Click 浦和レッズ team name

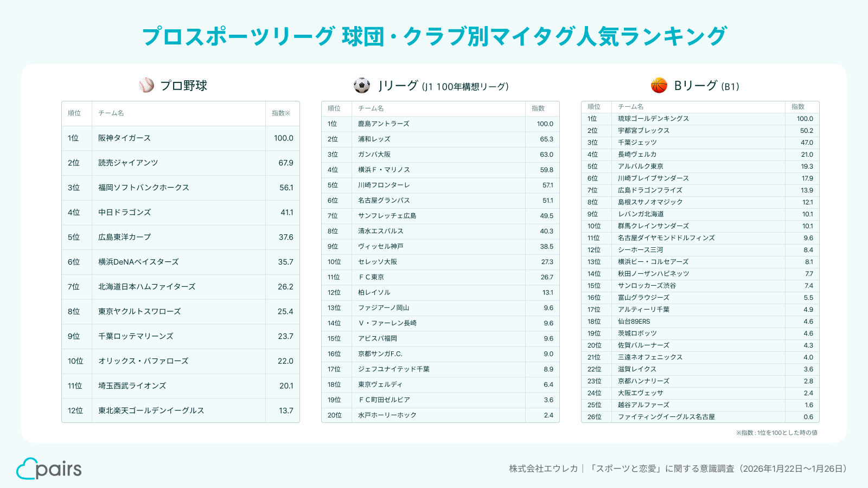click(x=374, y=139)
